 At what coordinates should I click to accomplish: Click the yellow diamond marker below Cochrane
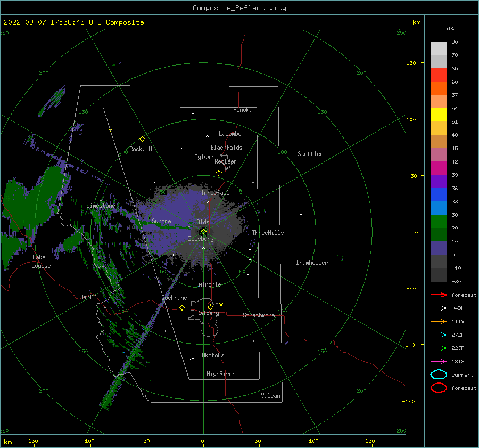[183, 307]
